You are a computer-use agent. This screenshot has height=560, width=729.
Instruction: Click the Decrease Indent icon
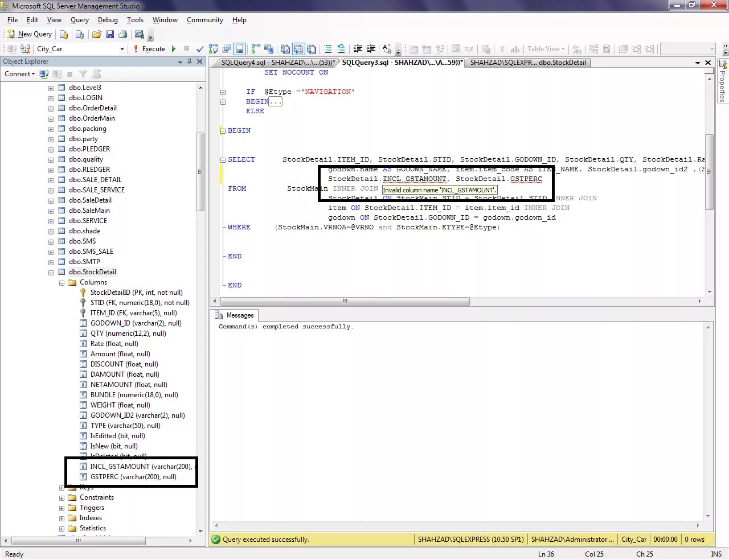(x=358, y=49)
